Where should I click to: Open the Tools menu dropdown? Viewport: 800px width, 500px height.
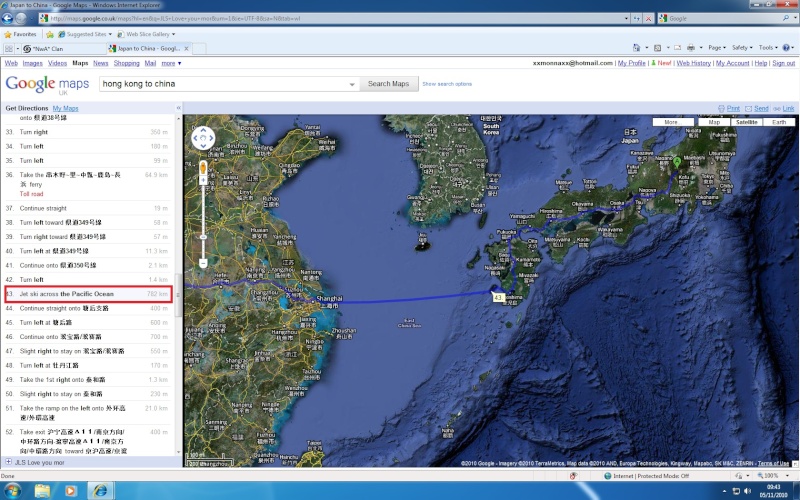pyautogui.click(x=768, y=47)
